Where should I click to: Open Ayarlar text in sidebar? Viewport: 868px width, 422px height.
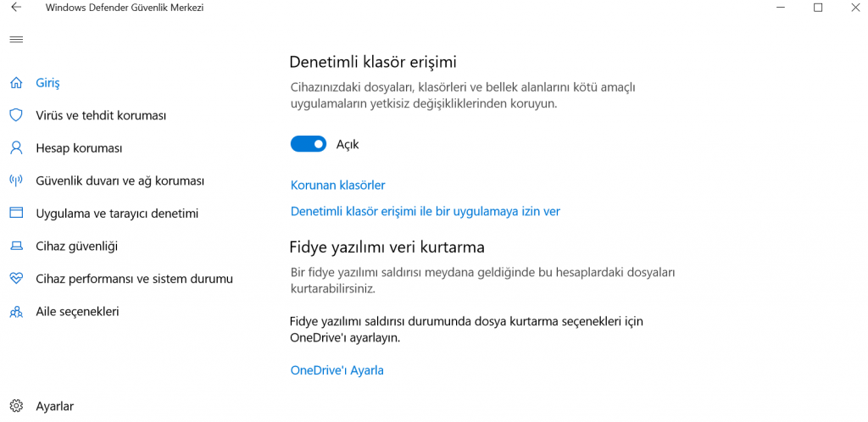pyautogui.click(x=54, y=406)
